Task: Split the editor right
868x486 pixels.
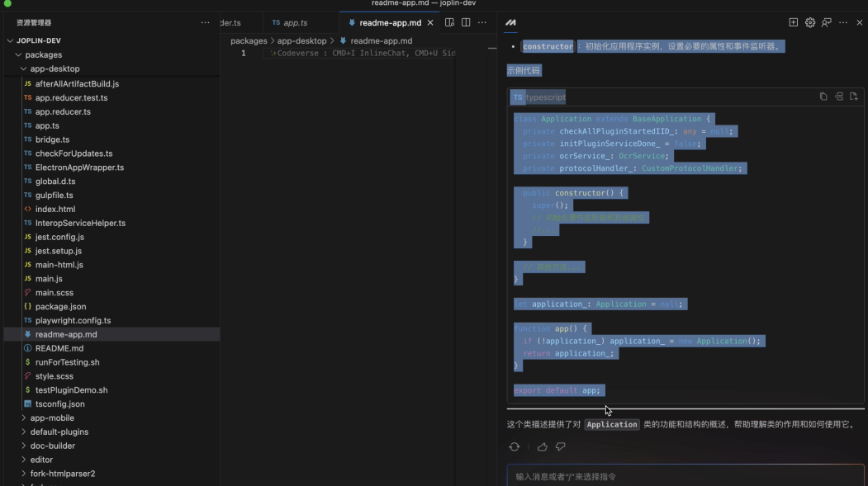Action: click(x=466, y=22)
